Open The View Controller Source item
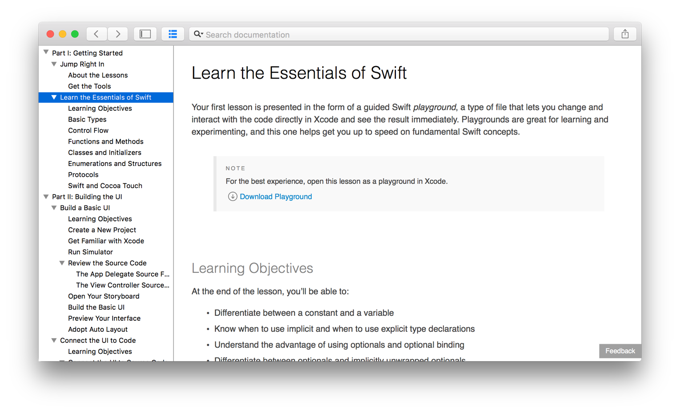The height and width of the screenshot is (413, 680). pos(123,285)
